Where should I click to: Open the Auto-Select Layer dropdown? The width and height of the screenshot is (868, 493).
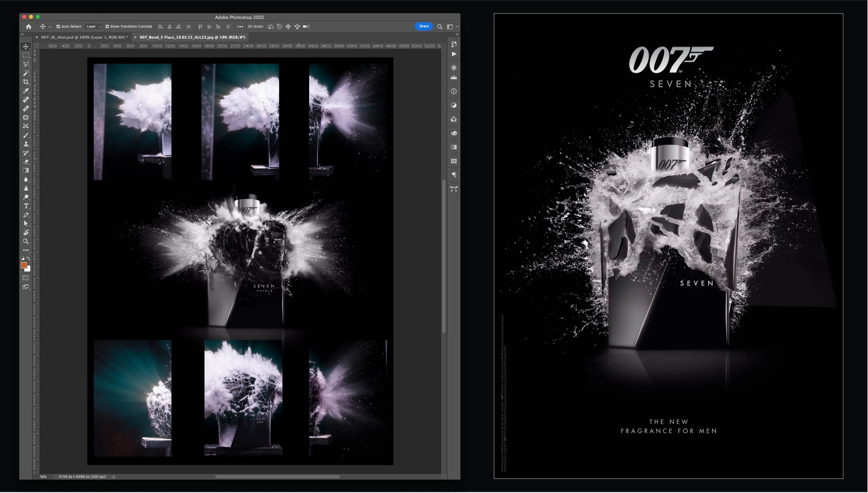pos(93,26)
